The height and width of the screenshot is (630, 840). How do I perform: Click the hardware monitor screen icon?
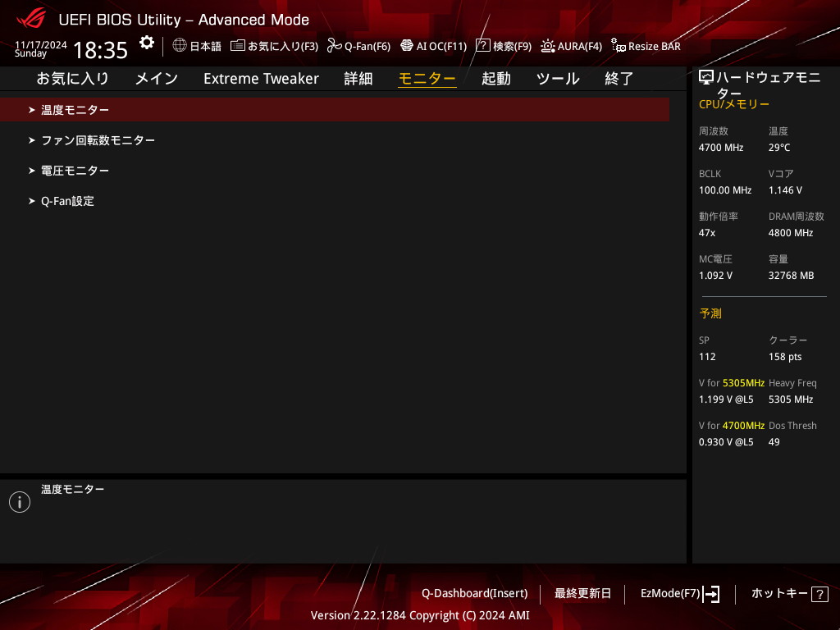coord(706,78)
